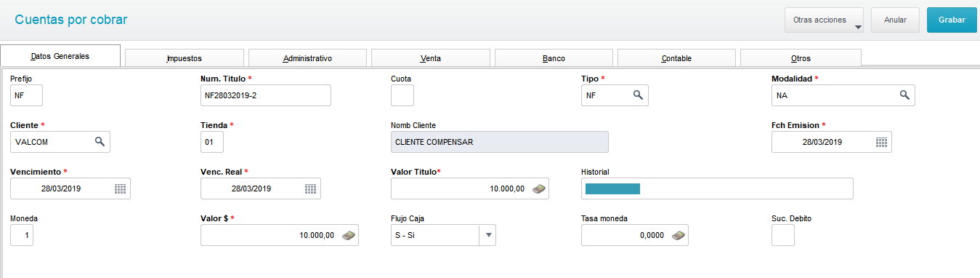
Task: Select the Banco tab
Action: click(x=554, y=58)
